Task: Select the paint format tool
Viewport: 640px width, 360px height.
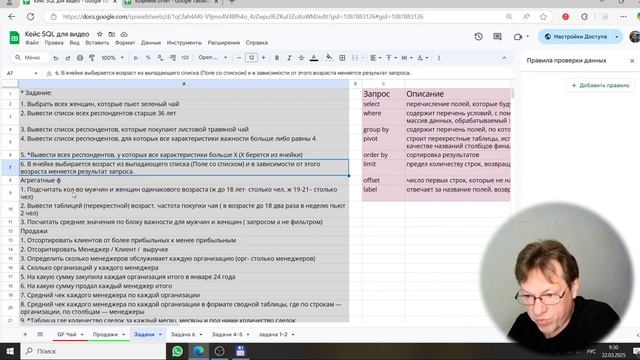Action: [x=92, y=58]
